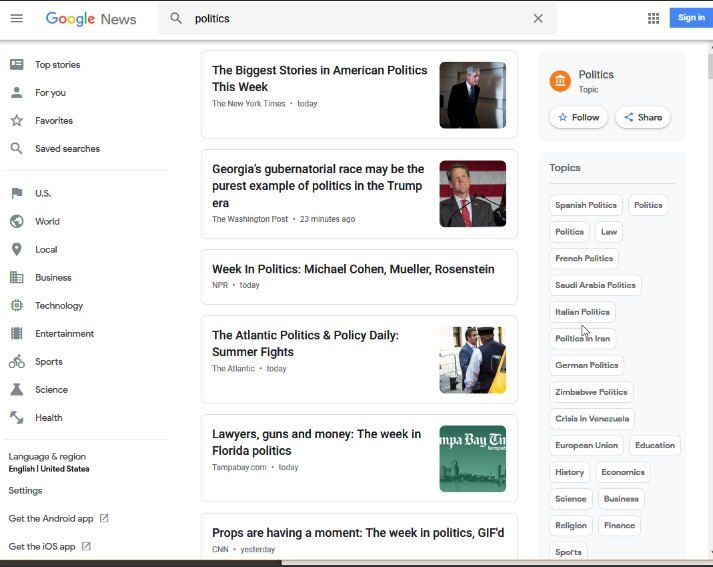This screenshot has width=713, height=567.
Task: Select the World news section
Action: coord(47,222)
